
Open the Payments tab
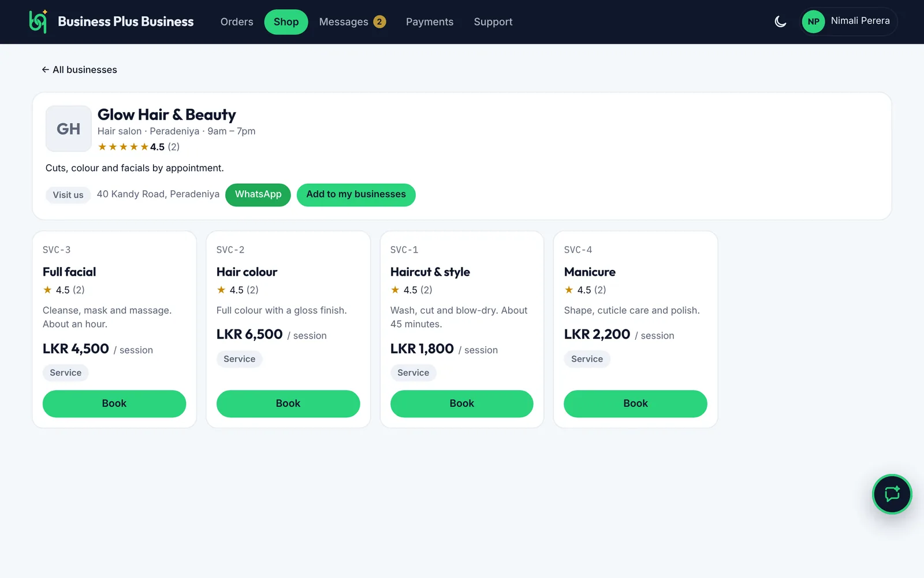[x=430, y=22]
